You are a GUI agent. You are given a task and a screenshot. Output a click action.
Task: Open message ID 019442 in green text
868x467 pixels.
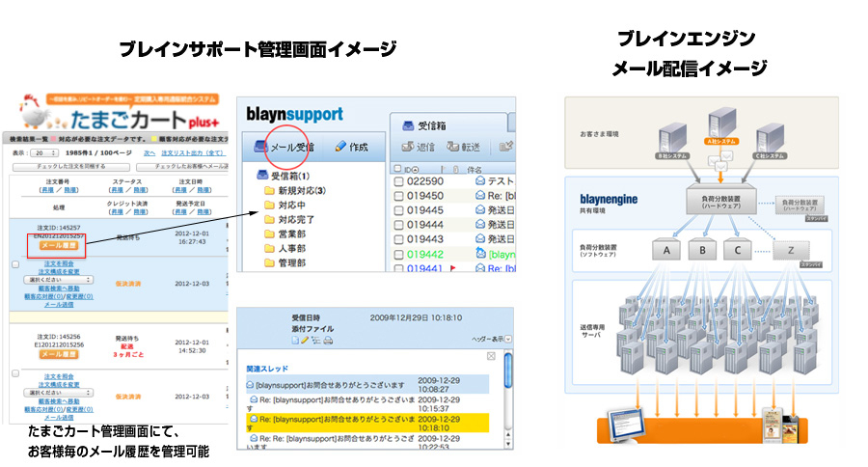(x=425, y=255)
